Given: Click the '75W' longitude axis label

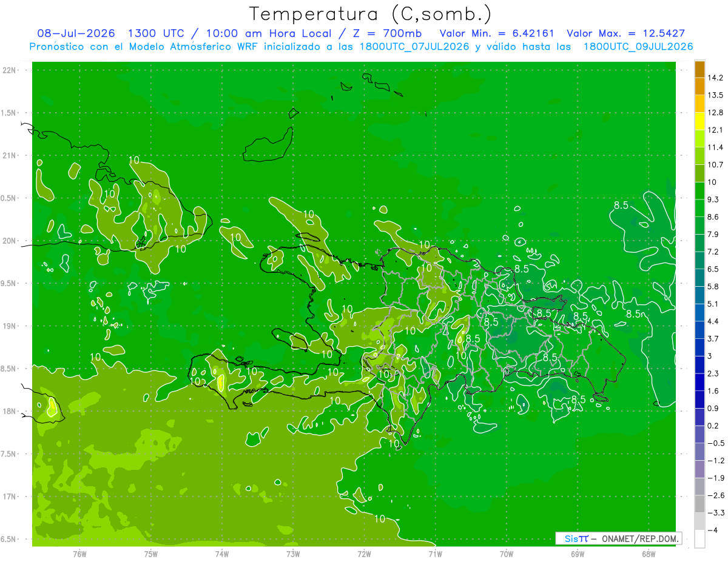Looking at the screenshot, I should [151, 554].
